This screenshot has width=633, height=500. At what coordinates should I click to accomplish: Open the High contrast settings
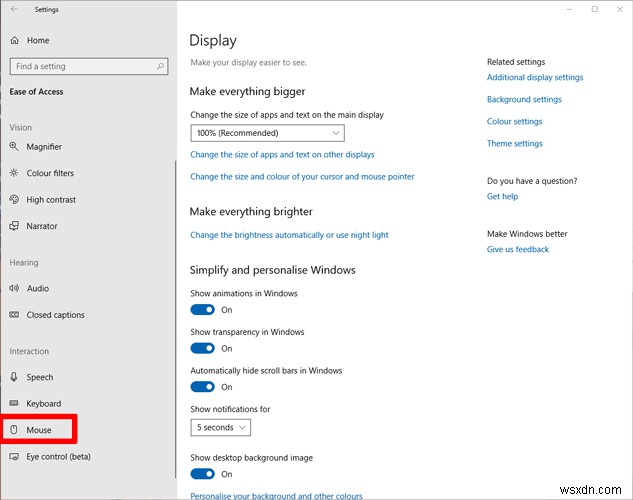pos(51,200)
